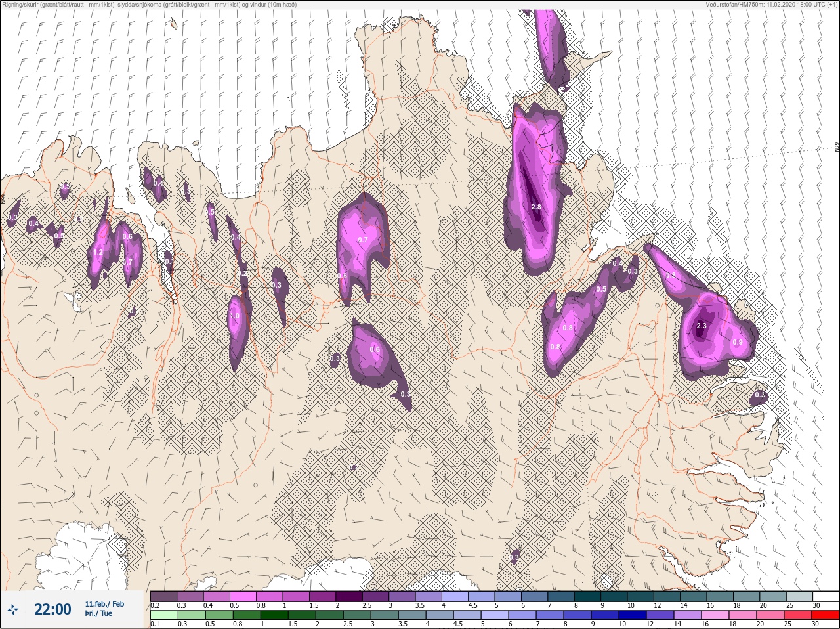Select the darkest purple swatch at 2 in top legend
The width and height of the screenshot is (840, 629).
349,596
